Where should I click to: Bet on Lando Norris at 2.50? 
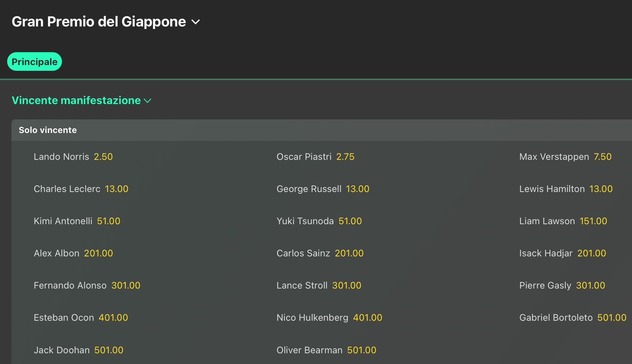tap(103, 157)
